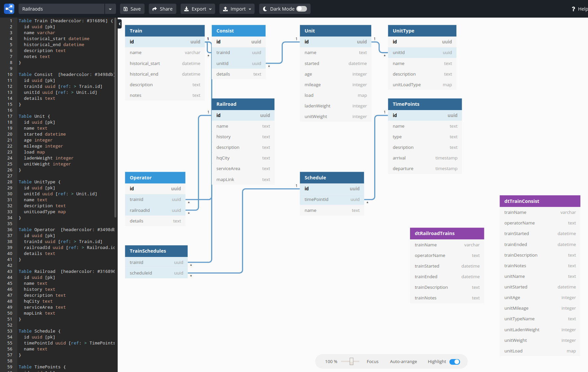
Task: Click unitLoadType row in the UnitType table
Action: click(422, 85)
